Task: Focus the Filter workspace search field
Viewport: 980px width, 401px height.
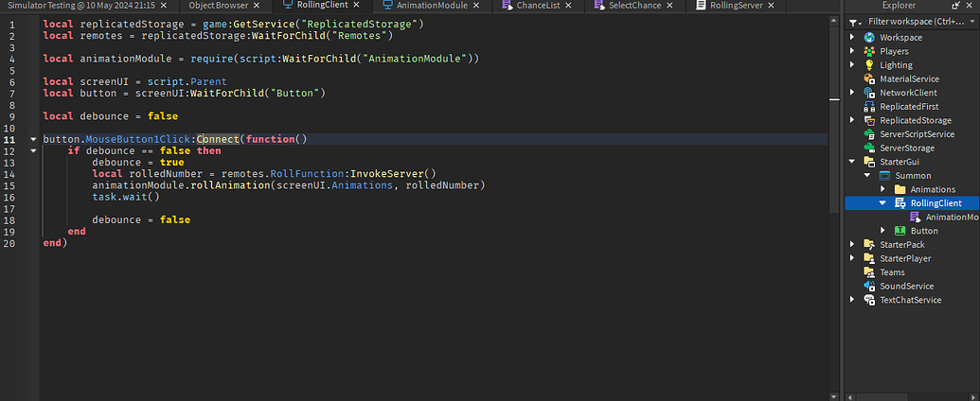Action: click(917, 22)
